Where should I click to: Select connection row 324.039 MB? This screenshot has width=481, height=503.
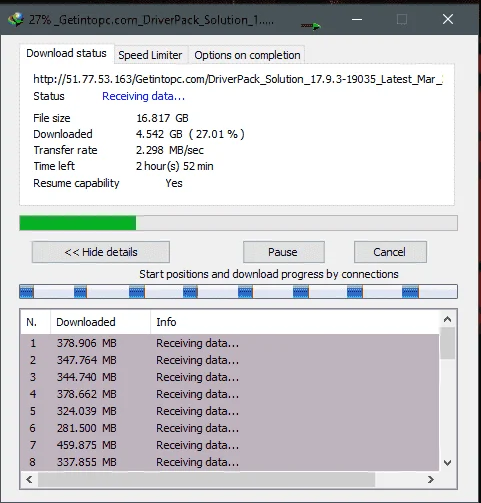pos(230,411)
